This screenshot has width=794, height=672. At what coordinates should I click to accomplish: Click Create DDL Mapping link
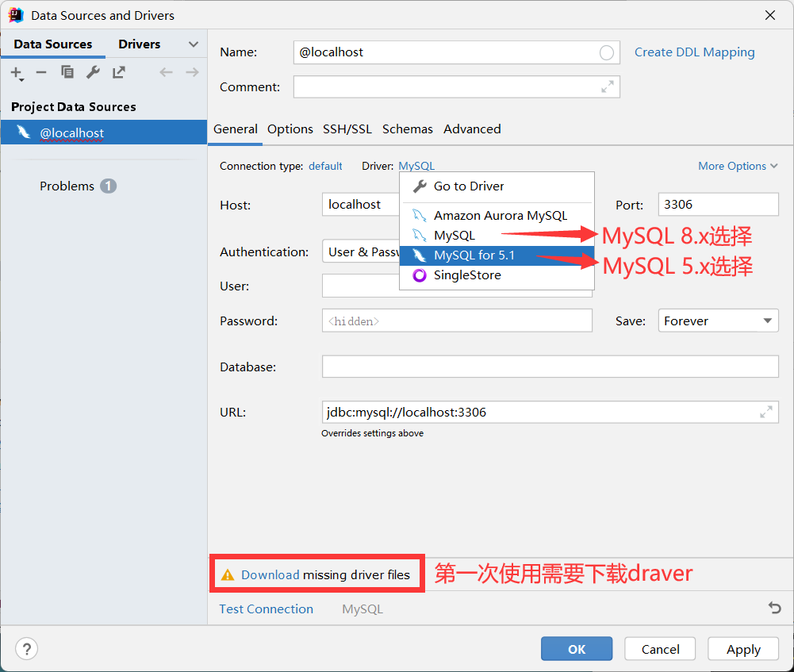(694, 52)
